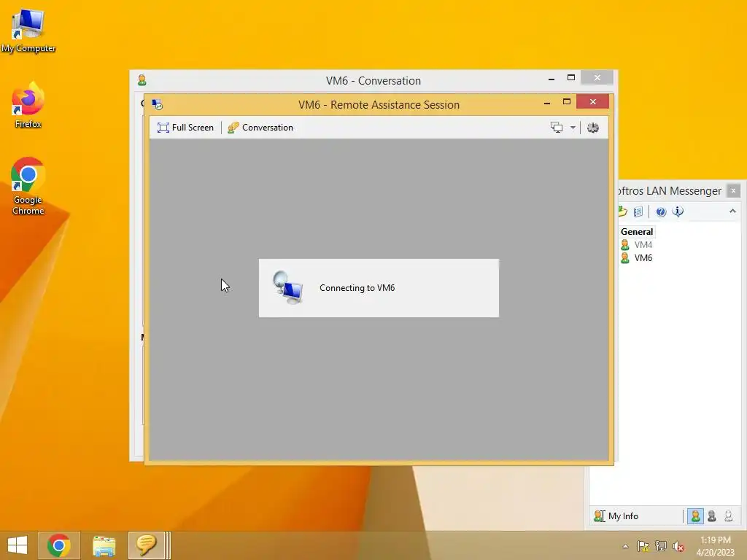Open Action Center flag icon in tray
This screenshot has height=560, width=747.
(643, 546)
